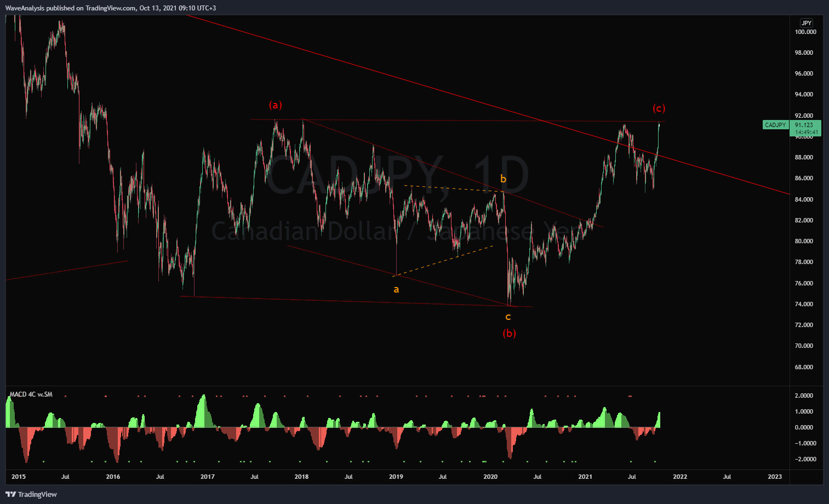Image resolution: width=829 pixels, height=504 pixels.
Task: Click the 82.000 price axis value
Action: (804, 220)
